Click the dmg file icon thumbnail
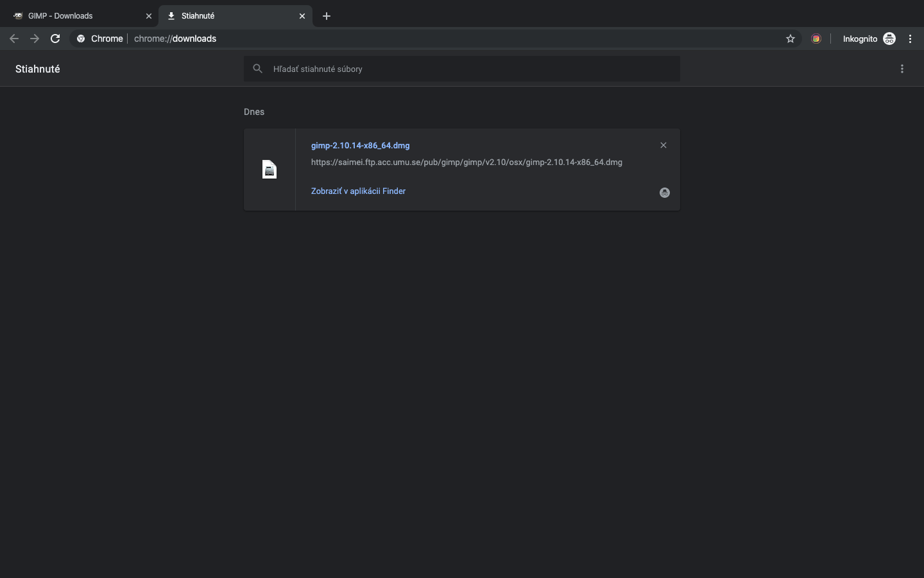The width and height of the screenshot is (924, 578). [x=269, y=170]
